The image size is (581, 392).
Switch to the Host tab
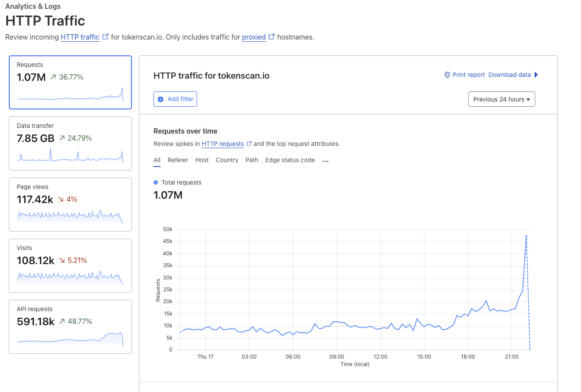pos(202,160)
